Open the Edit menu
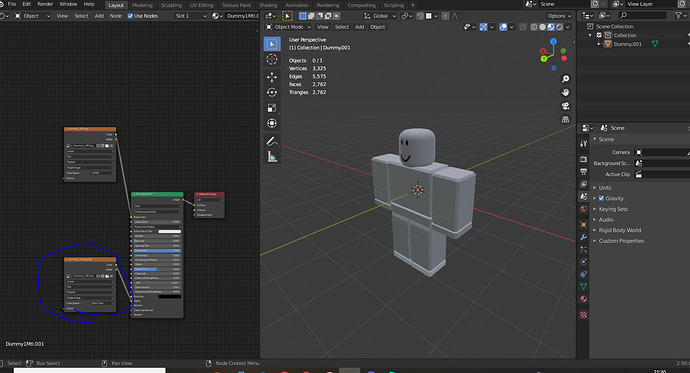690x373 pixels. coord(27,4)
